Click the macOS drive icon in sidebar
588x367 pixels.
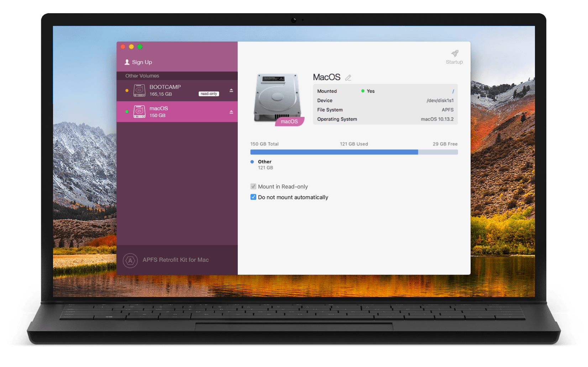coord(139,112)
